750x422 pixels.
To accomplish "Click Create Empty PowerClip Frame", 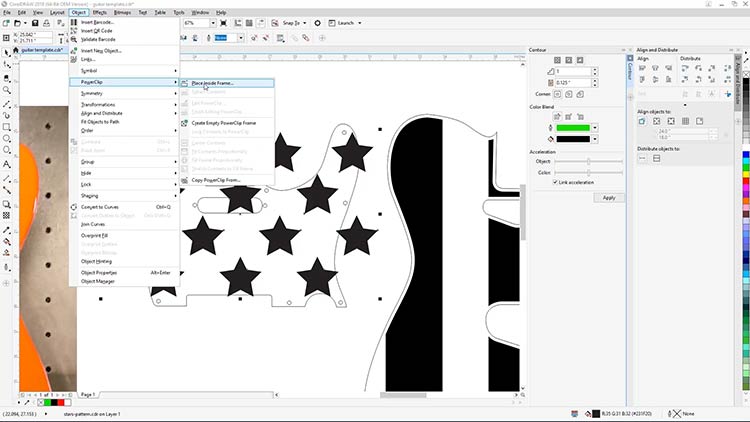I will point(227,123).
